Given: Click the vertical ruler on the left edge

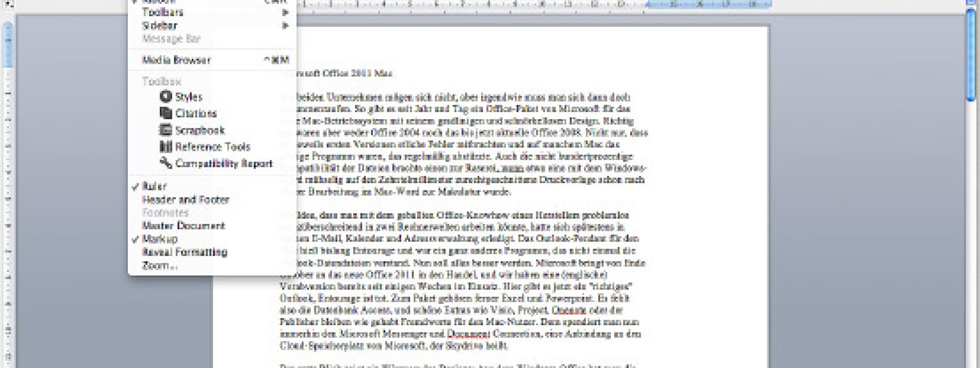Looking at the screenshot, I should (8, 196).
